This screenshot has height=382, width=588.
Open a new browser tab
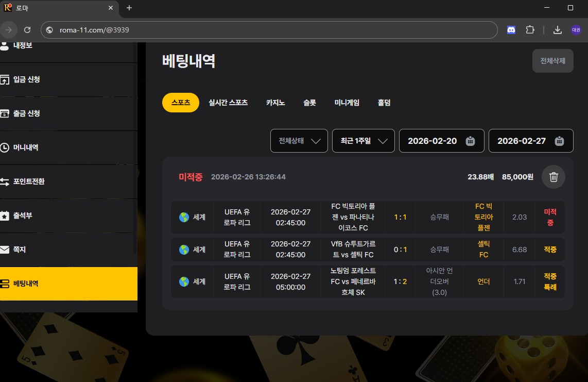tap(129, 8)
